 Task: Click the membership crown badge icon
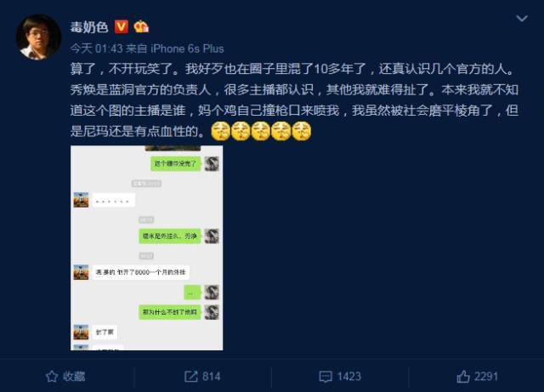point(141,26)
